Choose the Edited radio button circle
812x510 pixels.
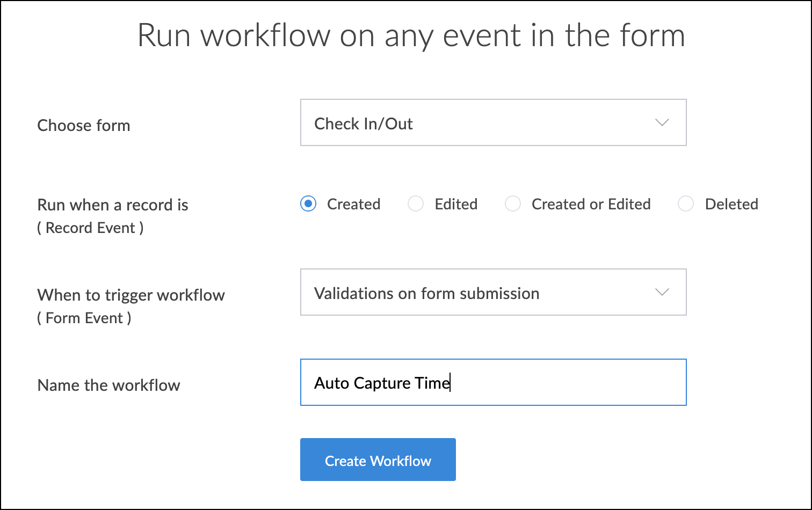(416, 204)
